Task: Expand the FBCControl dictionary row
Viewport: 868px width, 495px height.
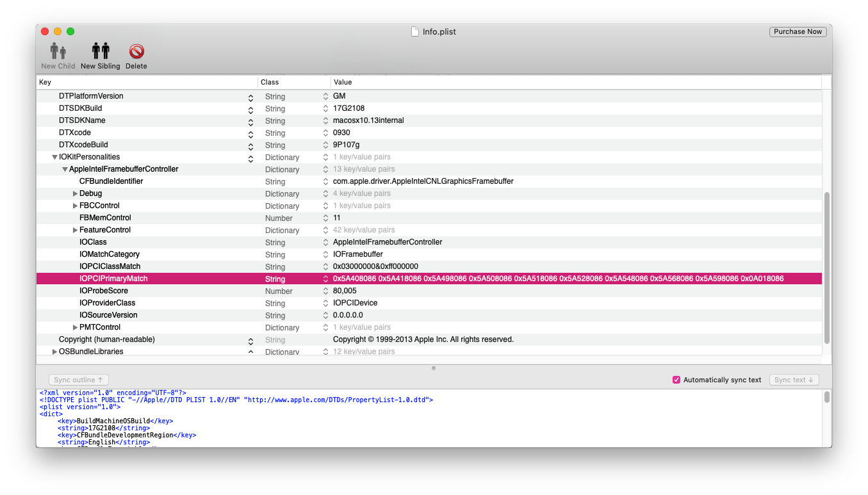Action: click(x=75, y=206)
